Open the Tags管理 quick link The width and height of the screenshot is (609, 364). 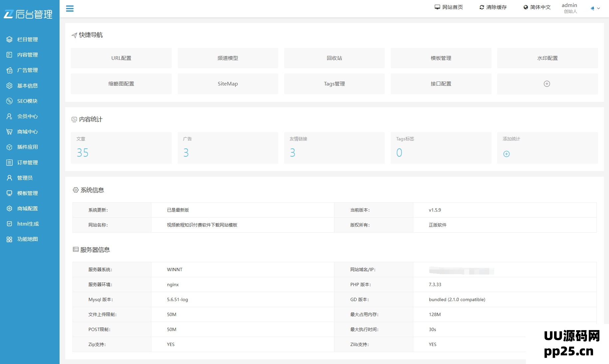click(x=334, y=84)
